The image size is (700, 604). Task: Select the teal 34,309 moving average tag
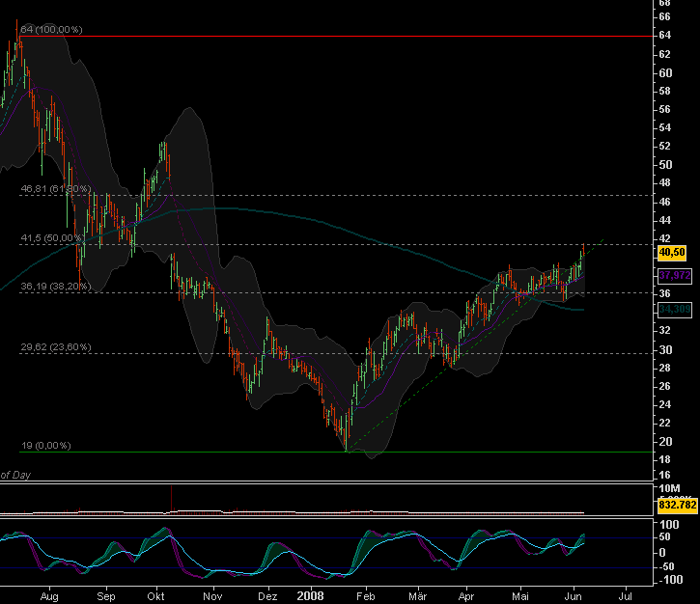tap(672, 309)
